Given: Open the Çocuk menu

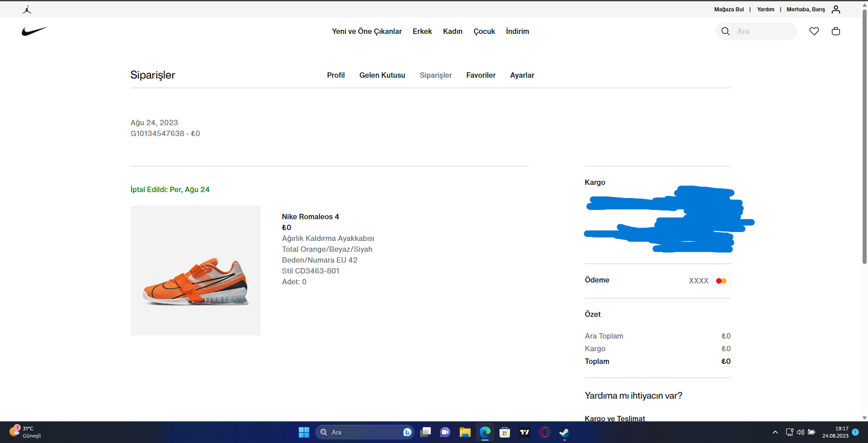Looking at the screenshot, I should 484,31.
